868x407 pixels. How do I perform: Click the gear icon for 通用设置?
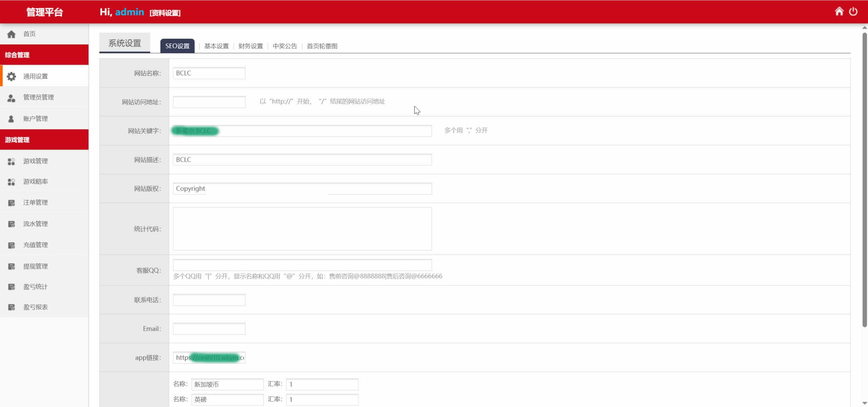[11, 76]
